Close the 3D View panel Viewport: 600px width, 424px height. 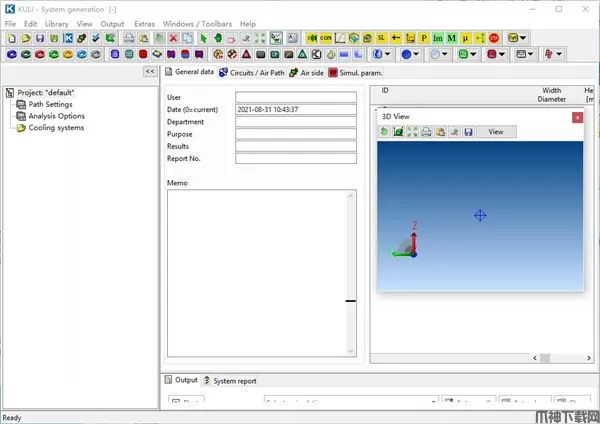pos(577,117)
